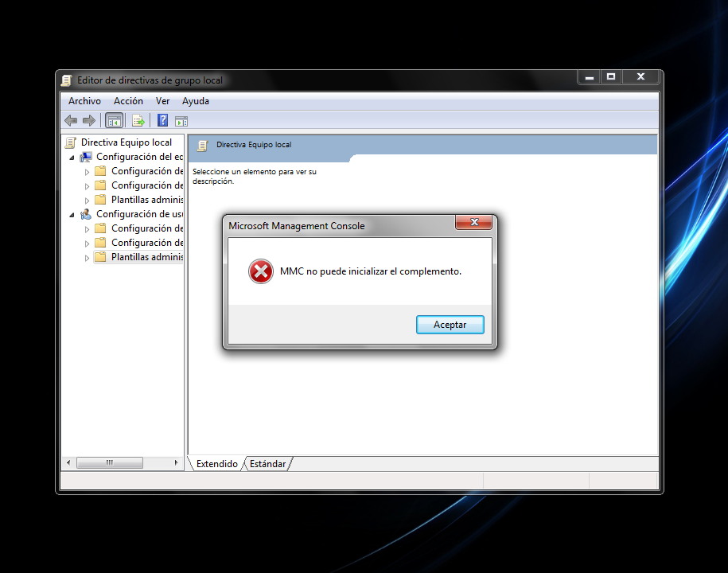
Task: Select the Directiva Equipo local tree root
Action: point(127,142)
